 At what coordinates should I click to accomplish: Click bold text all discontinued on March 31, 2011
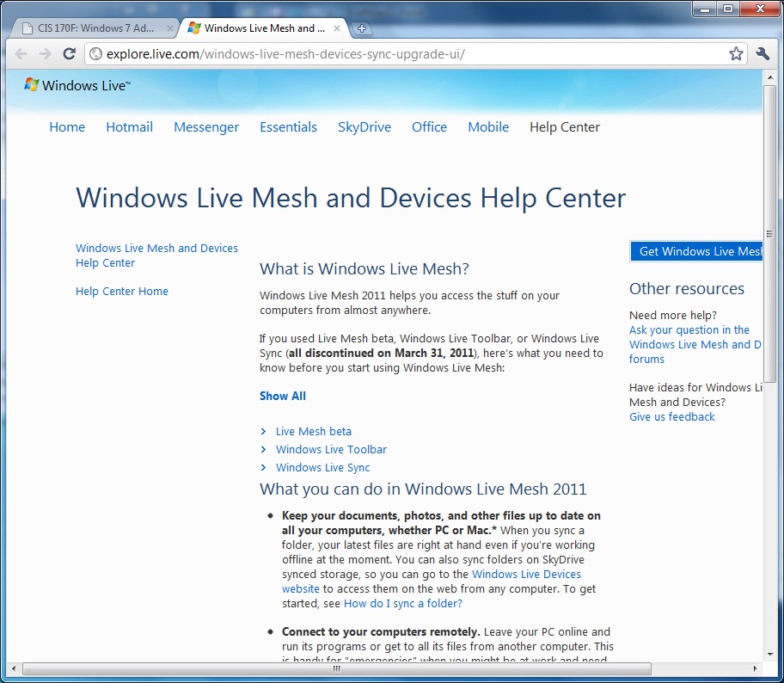pyautogui.click(x=381, y=354)
